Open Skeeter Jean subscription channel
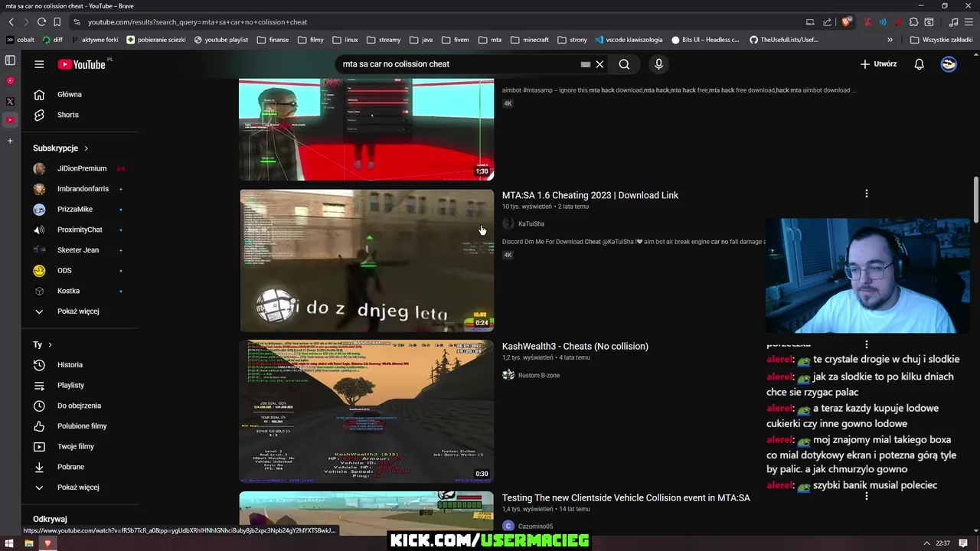Screen dimensions: 980x551 click(x=78, y=250)
